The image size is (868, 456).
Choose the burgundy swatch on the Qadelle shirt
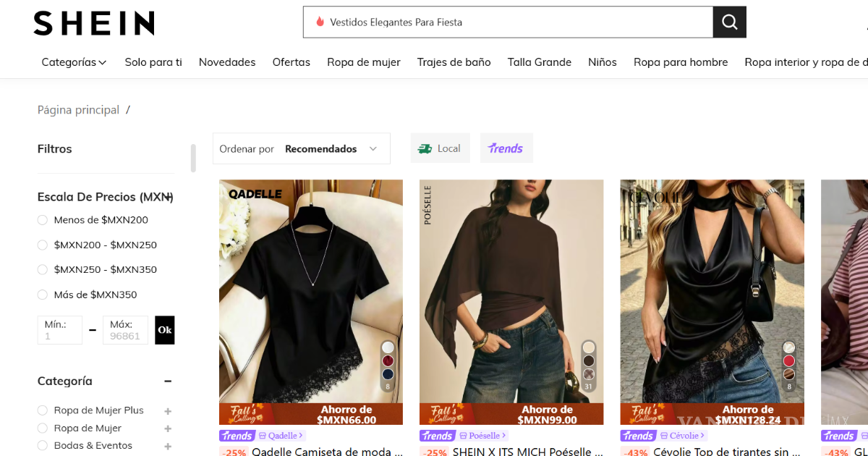[x=388, y=360]
